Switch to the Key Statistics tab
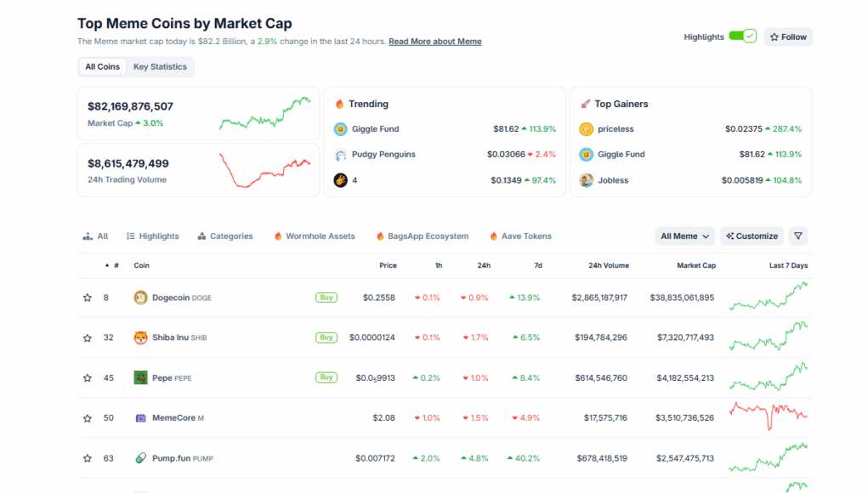Viewport: 868px width, 493px height. pos(160,67)
